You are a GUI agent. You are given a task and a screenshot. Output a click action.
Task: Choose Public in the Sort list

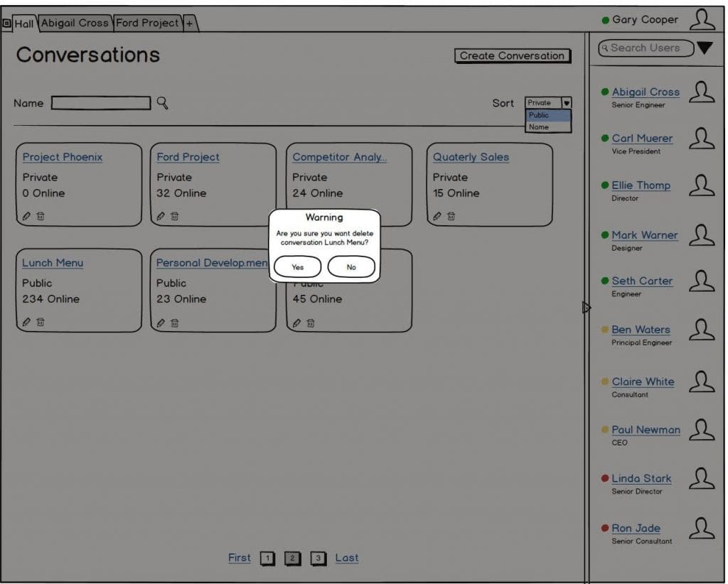click(x=548, y=115)
